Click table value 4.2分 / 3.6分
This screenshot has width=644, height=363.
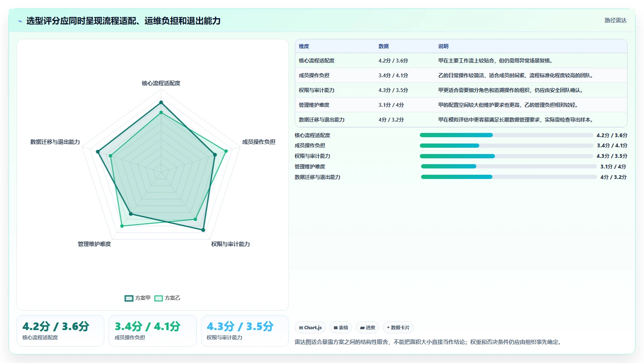click(393, 61)
